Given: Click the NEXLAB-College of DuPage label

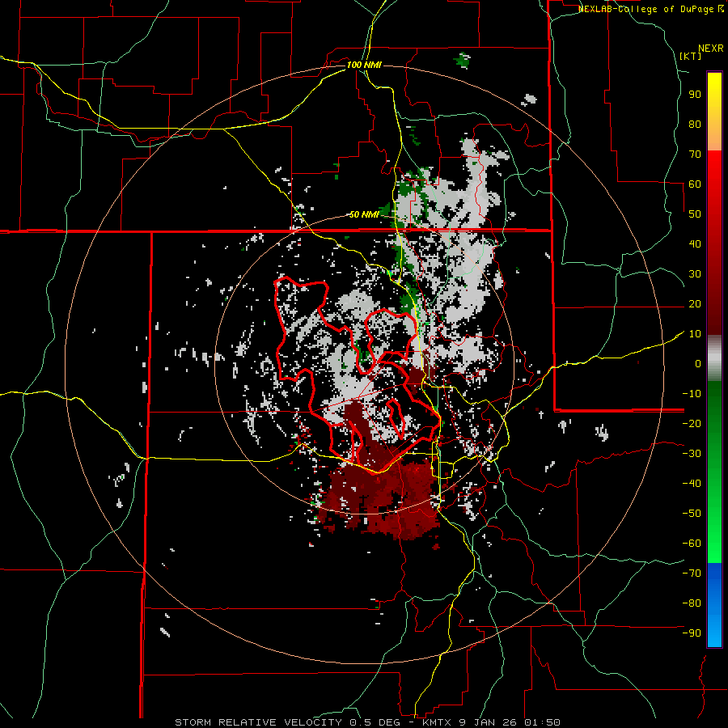Looking at the screenshot, I should click(645, 9).
